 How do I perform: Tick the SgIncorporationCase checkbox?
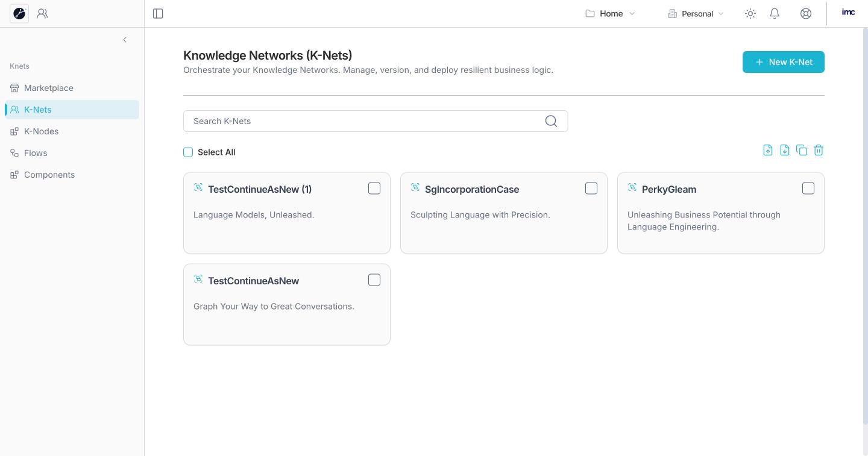(591, 189)
